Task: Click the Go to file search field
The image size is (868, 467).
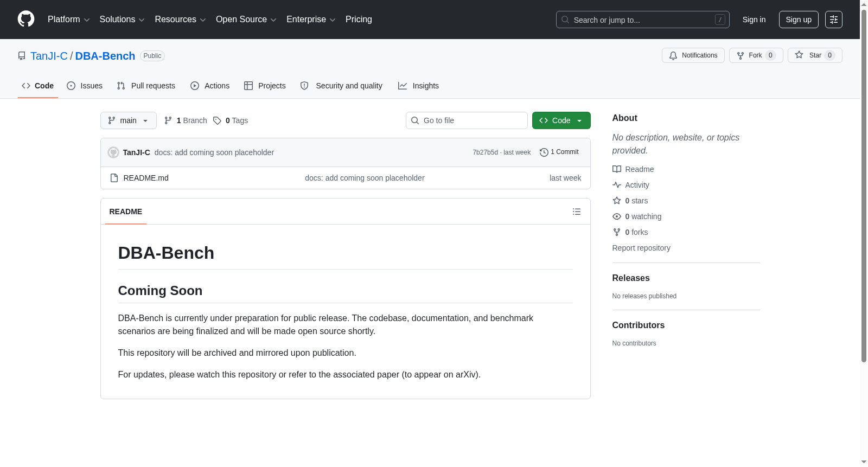Action: point(467,120)
